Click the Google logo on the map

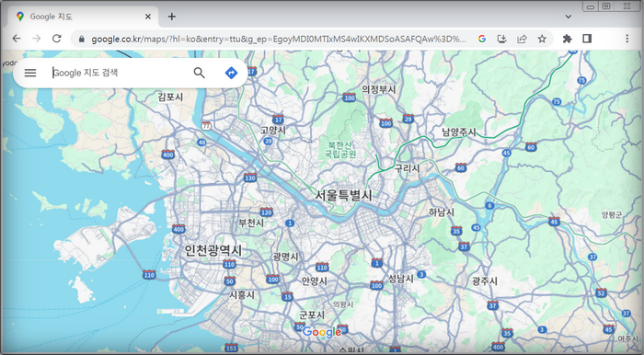pyautogui.click(x=322, y=332)
